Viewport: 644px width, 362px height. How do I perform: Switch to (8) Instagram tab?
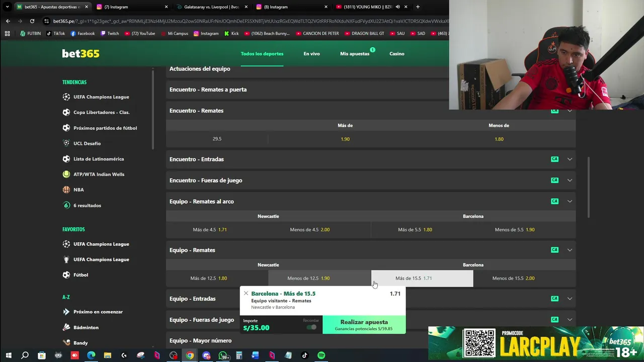291,7
